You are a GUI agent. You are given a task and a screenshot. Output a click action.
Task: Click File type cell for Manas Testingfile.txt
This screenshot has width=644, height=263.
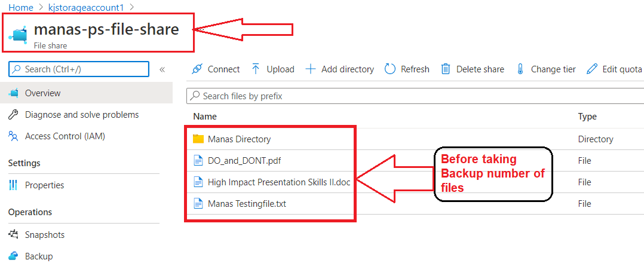[x=584, y=203]
